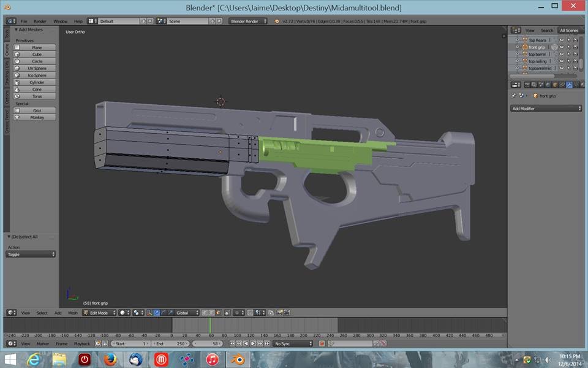Add the Monkey mesh
The height and width of the screenshot is (368, 588).
point(34,117)
